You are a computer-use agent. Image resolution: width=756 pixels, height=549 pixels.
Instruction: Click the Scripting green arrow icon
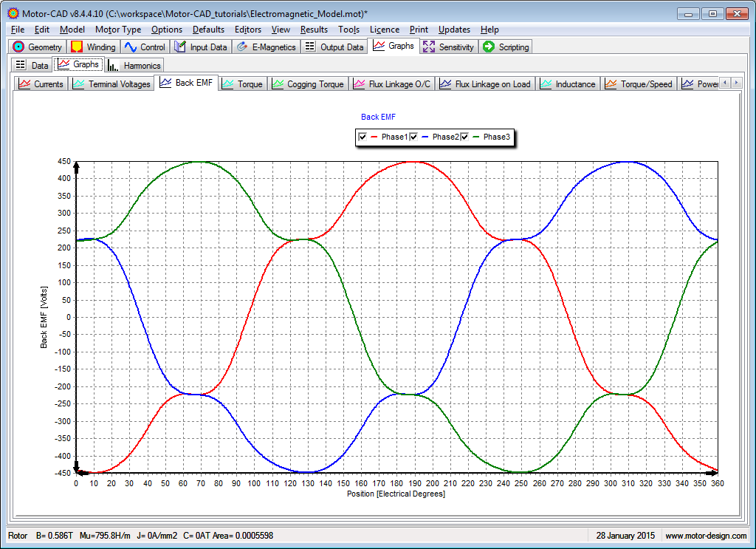pyautogui.click(x=489, y=47)
